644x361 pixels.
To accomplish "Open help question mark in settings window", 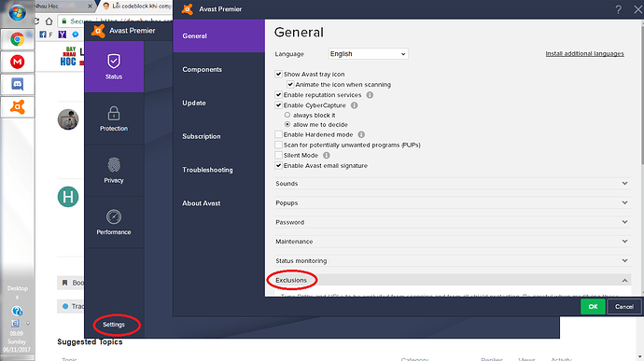I will coord(618,9).
